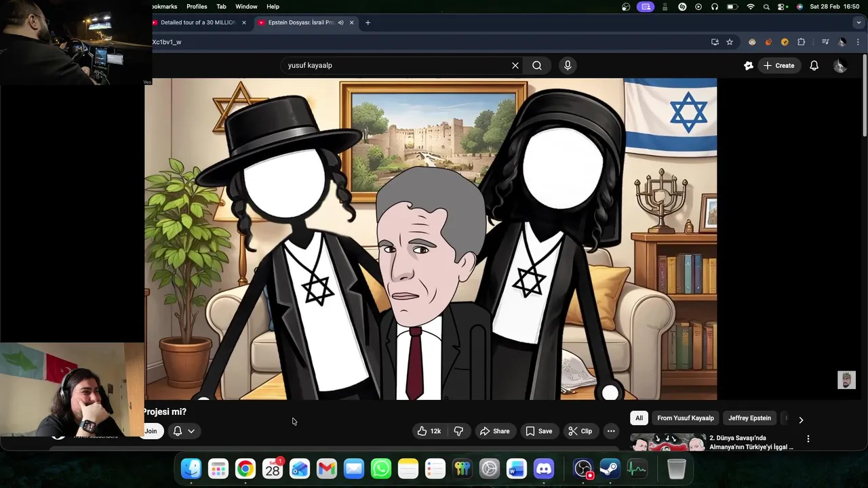Open Chrome profile avatar

(x=842, y=42)
